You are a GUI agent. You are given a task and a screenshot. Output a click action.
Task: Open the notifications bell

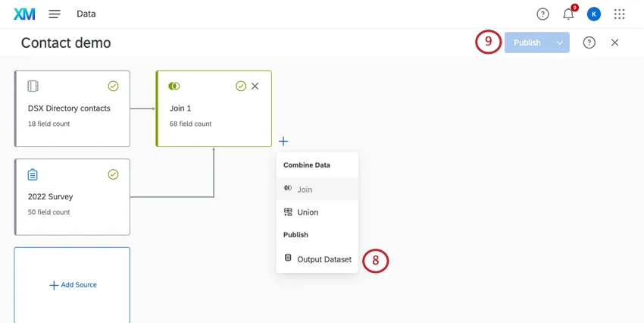(568, 14)
